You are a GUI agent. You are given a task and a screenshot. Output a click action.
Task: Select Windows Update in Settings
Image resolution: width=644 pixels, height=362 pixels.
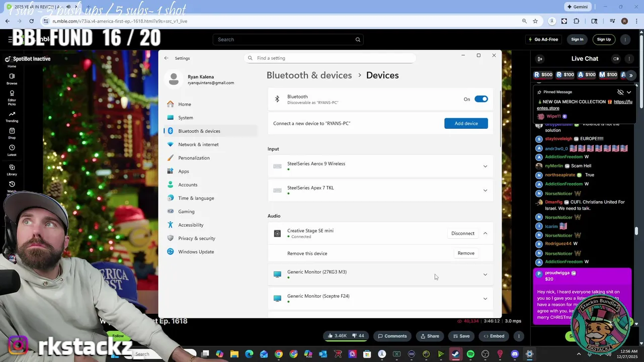[210, 252]
